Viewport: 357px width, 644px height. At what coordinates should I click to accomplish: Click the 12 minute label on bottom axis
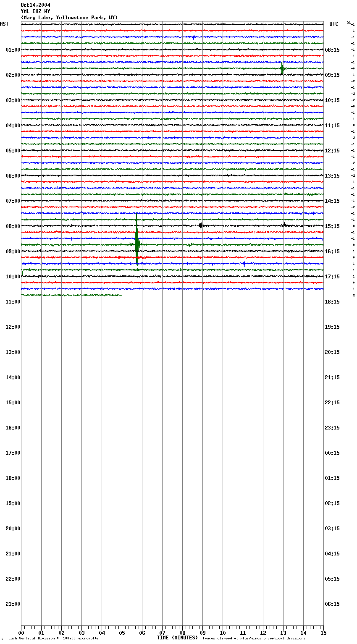(x=263, y=633)
